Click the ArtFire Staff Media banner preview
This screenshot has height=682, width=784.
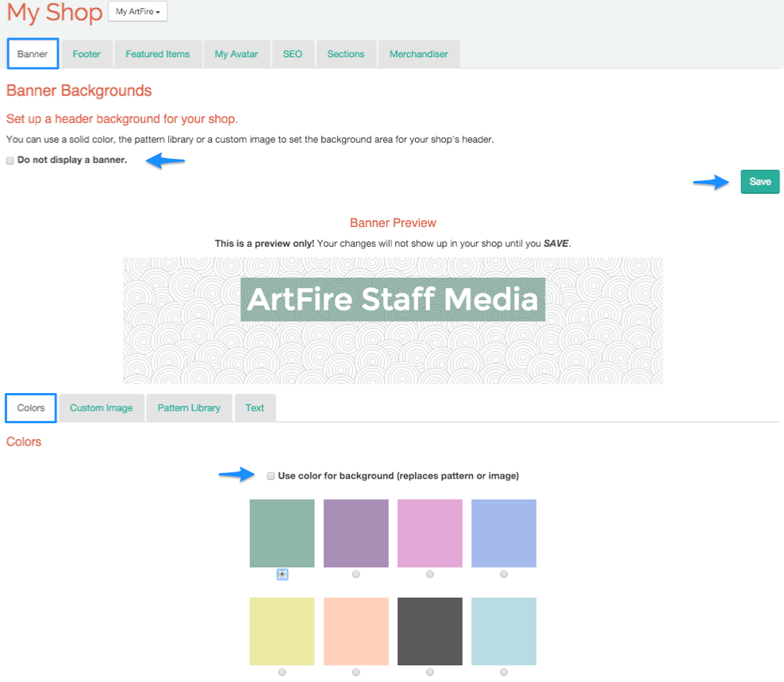(x=393, y=321)
